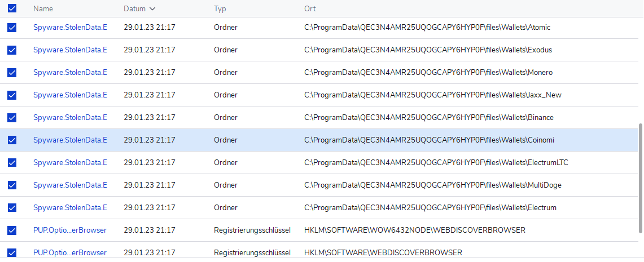This screenshot has width=644, height=262.
Task: Uncheck the WOW6432NODE\WEBDISCOVERBROWSER row checkbox
Action: coord(12,230)
